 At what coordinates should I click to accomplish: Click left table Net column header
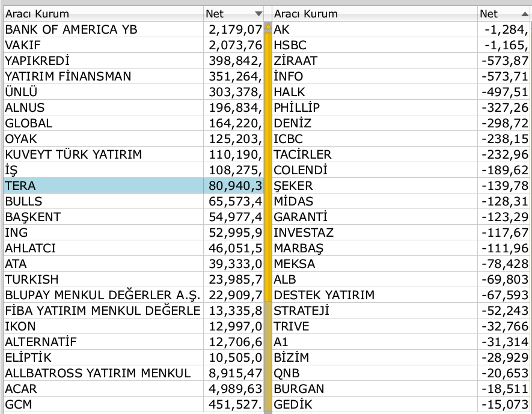[x=233, y=14]
